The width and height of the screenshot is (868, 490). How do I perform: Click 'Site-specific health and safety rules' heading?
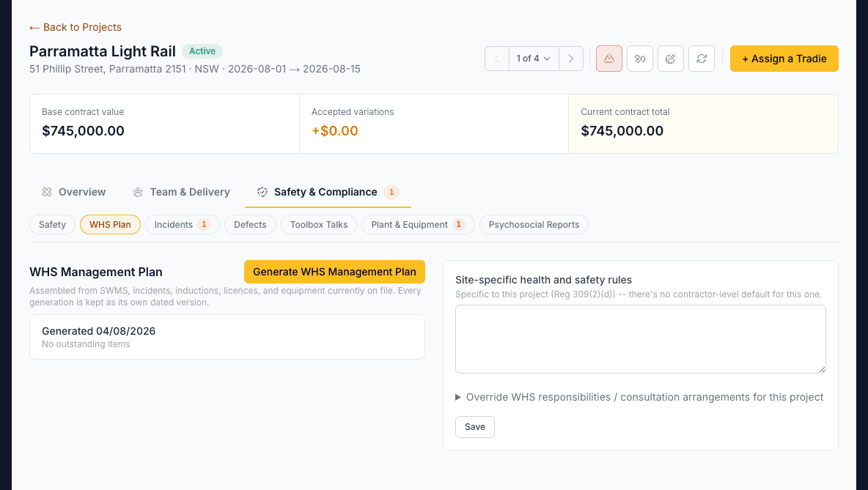pyautogui.click(x=544, y=280)
